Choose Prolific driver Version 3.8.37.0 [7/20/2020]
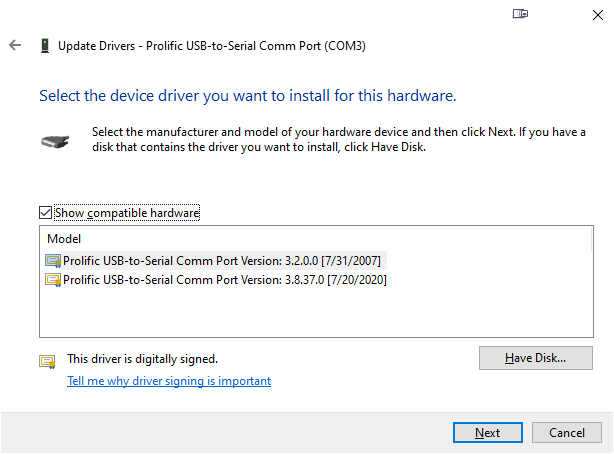The image size is (614, 454). (x=225, y=280)
